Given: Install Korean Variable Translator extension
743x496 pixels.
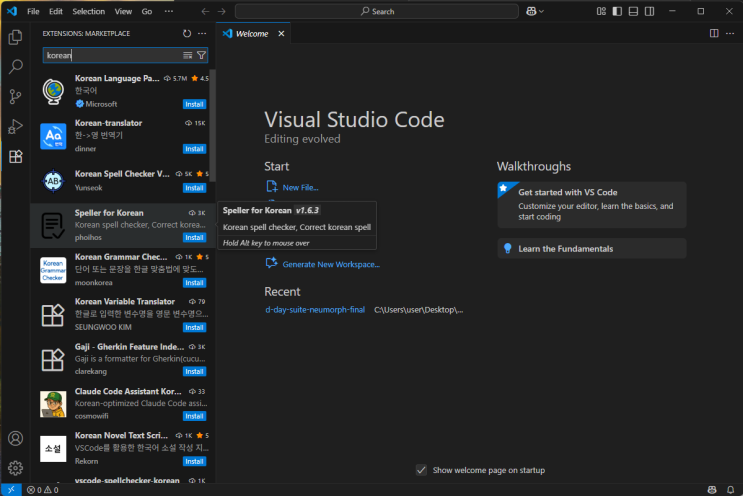Looking at the screenshot, I should pos(194,327).
